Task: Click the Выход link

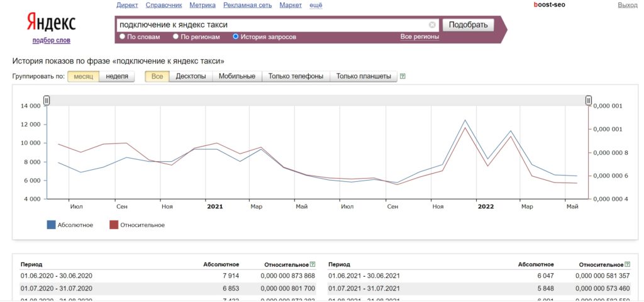Action: point(628,5)
